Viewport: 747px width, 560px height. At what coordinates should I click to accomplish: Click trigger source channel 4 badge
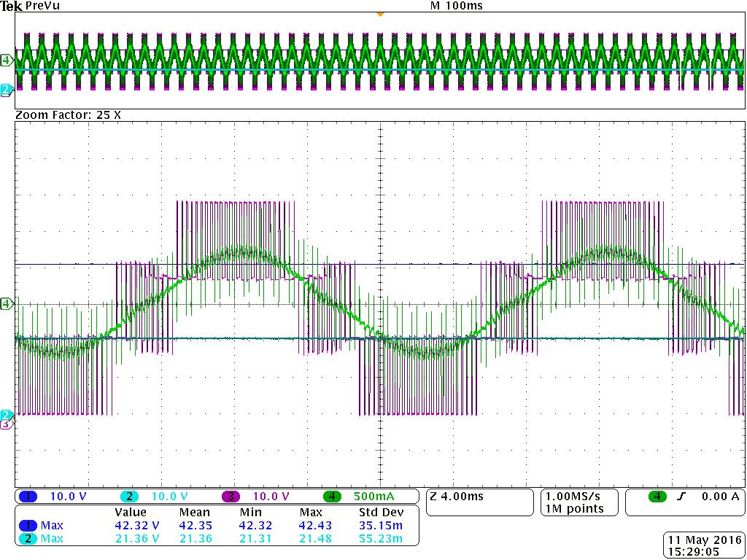(657, 497)
